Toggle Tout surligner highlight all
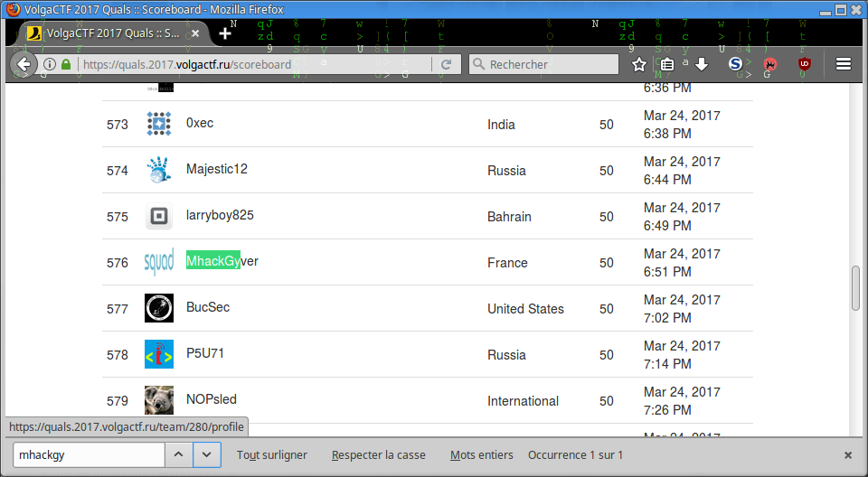 pos(272,454)
